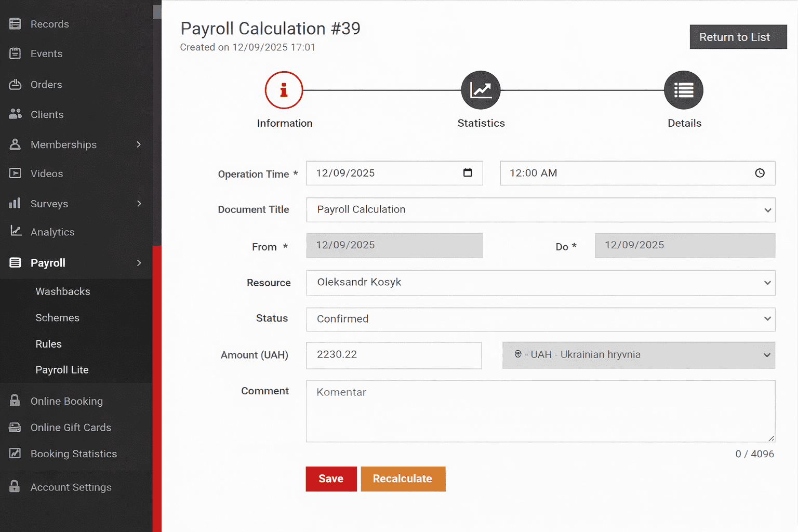Click the Analytics chart icon

[16, 231]
